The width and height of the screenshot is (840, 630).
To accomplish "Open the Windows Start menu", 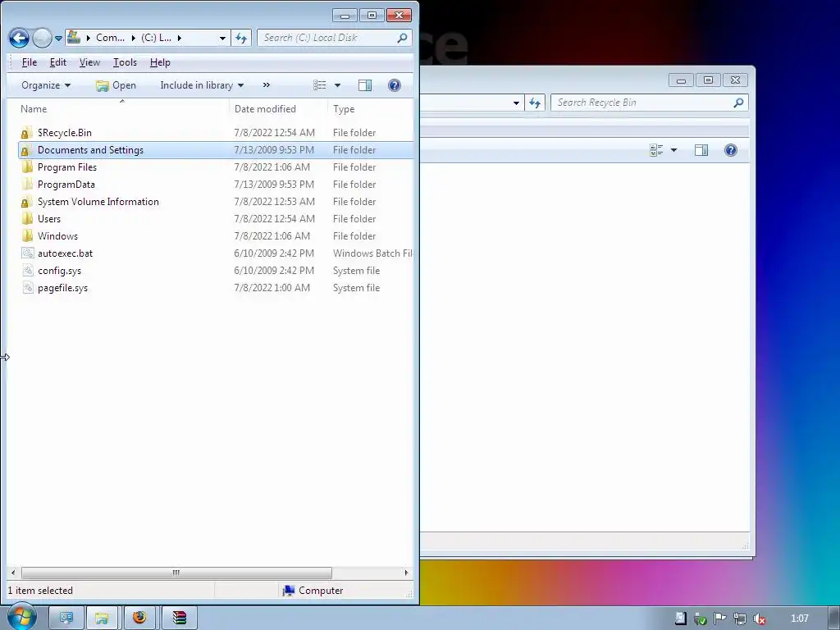I will [x=21, y=617].
